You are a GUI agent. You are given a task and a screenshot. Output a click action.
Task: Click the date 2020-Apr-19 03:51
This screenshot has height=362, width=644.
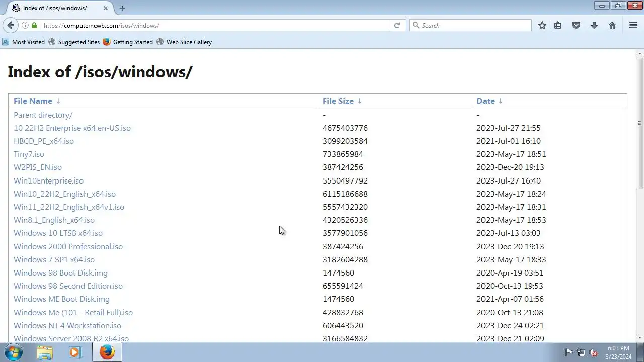[x=510, y=273]
